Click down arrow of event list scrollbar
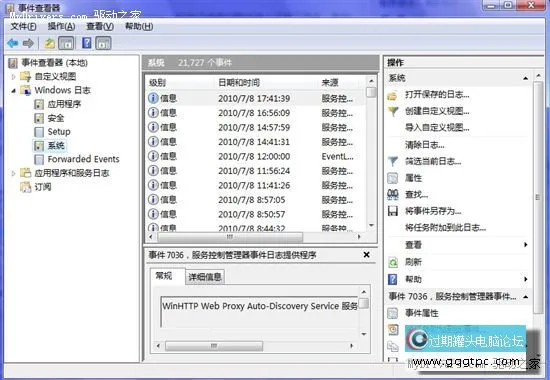 pos(371,225)
